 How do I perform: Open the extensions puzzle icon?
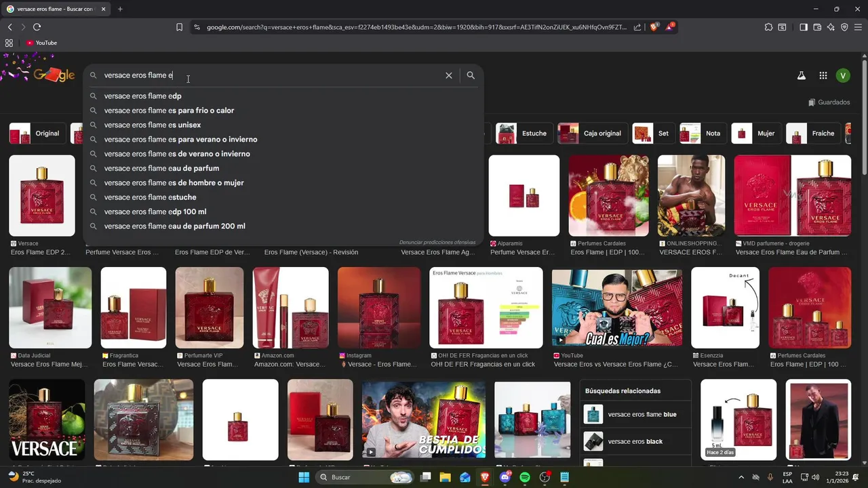click(768, 27)
